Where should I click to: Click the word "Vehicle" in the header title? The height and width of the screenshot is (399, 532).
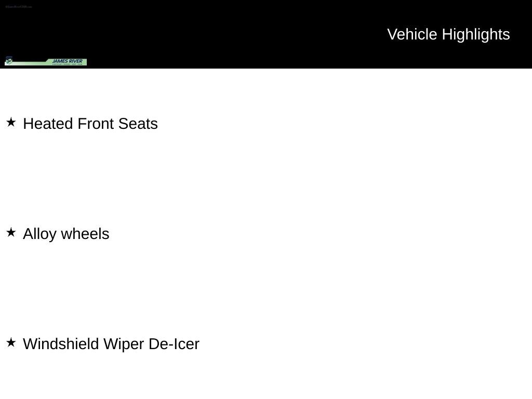click(x=413, y=34)
